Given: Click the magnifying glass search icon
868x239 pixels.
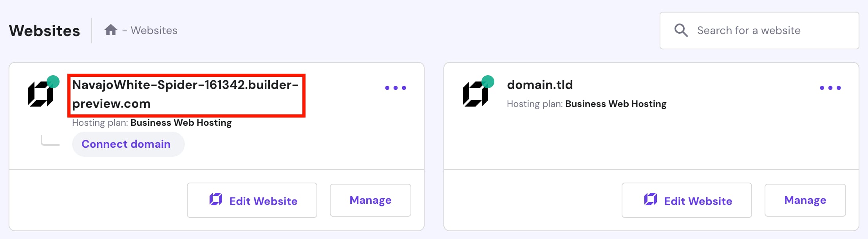Looking at the screenshot, I should [x=681, y=30].
